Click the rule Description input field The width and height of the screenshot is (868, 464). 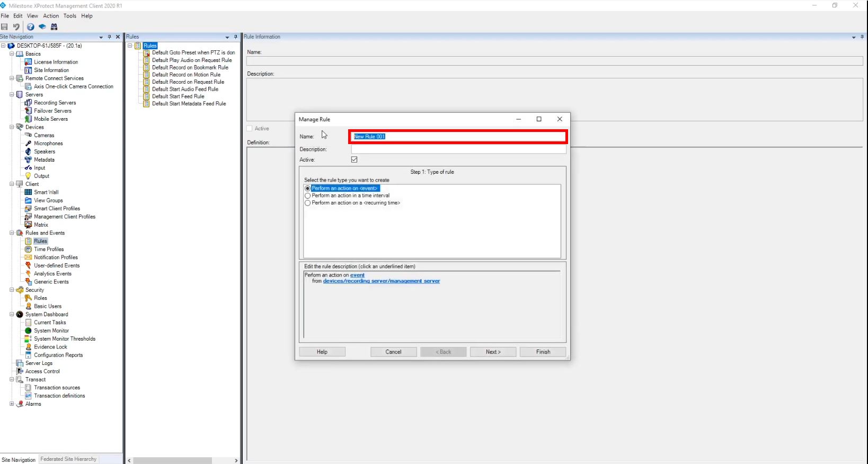(458, 149)
